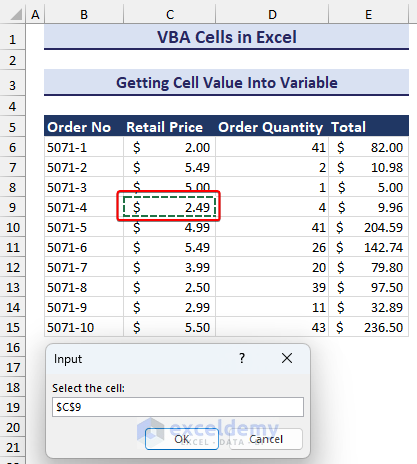Cancel the Input dialog
This screenshot has width=417, height=464.
click(x=266, y=439)
